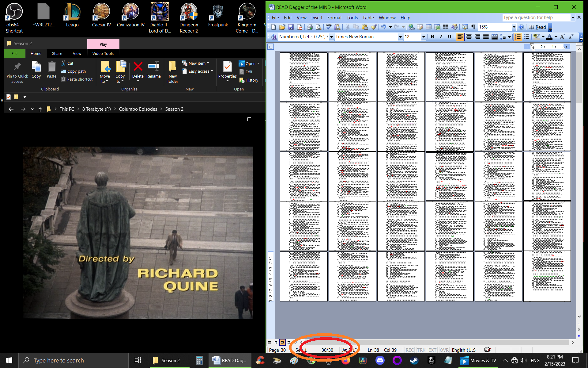
Task: Insert Hyperlink icon in Word toolbar
Action: pyautogui.click(x=411, y=27)
